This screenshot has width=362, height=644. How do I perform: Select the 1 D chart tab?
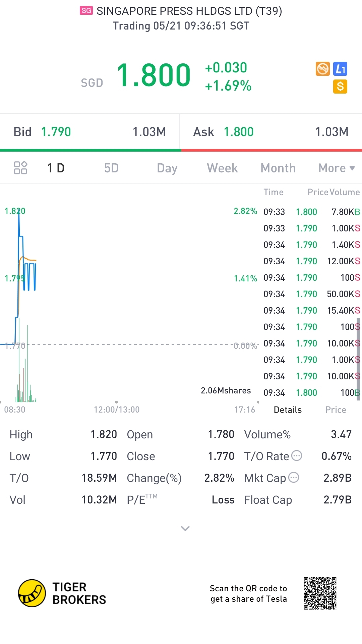[x=56, y=168]
